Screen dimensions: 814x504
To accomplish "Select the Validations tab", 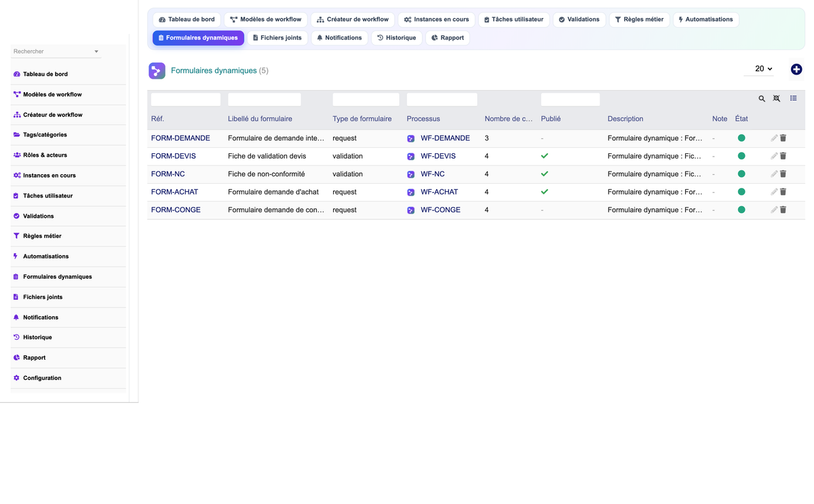I will [x=579, y=20].
